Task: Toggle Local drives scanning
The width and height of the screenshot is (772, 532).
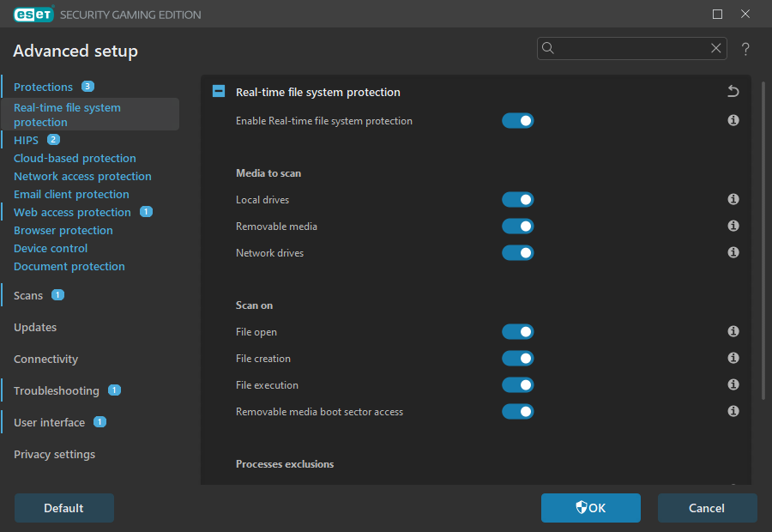Action: tap(518, 199)
